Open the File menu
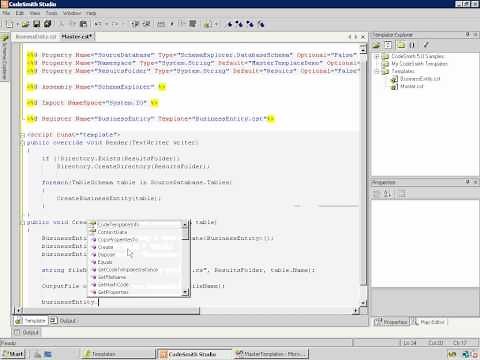This screenshot has height=360, width=480. click(x=6, y=13)
